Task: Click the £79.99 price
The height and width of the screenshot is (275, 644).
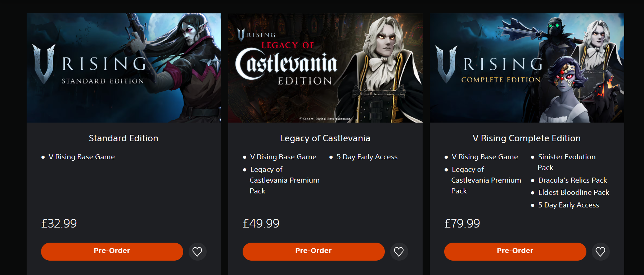Action: [462, 224]
